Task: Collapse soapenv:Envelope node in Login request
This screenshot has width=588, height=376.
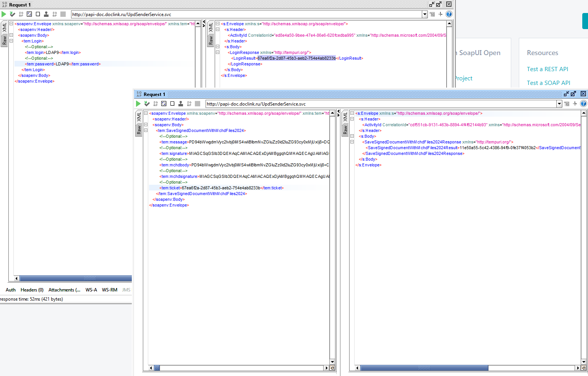Action: click(11, 24)
